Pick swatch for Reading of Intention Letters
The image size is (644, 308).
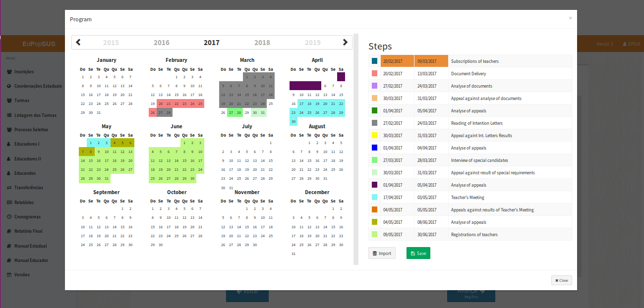point(375,123)
